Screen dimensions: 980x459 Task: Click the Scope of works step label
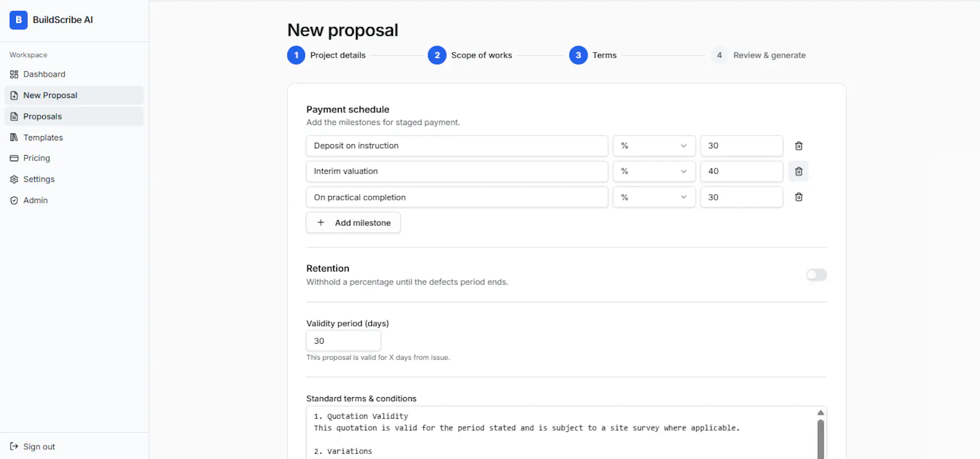pyautogui.click(x=481, y=55)
